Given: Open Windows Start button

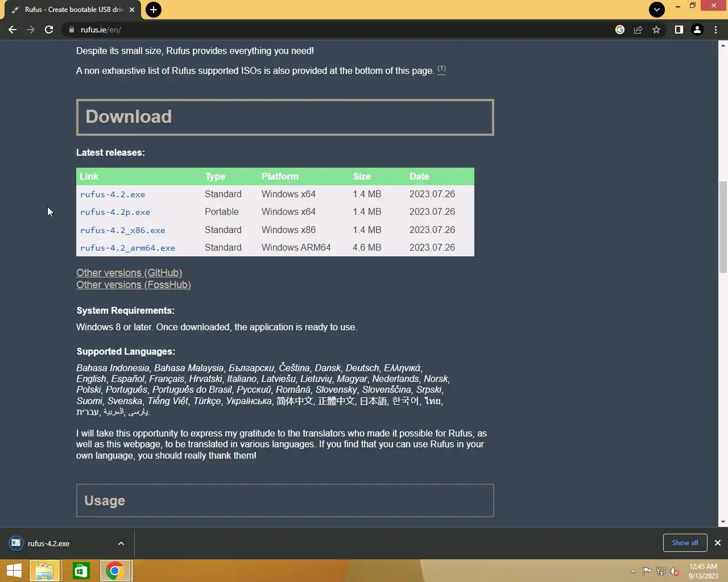Looking at the screenshot, I should tap(14, 571).
